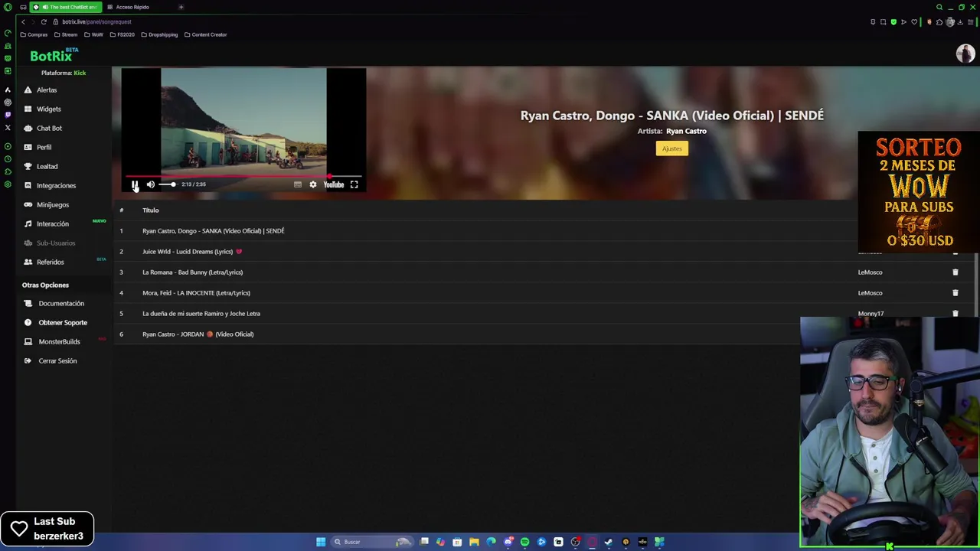Open the user avatar menu
Screen dimensions: 980x551
pyautogui.click(x=965, y=54)
